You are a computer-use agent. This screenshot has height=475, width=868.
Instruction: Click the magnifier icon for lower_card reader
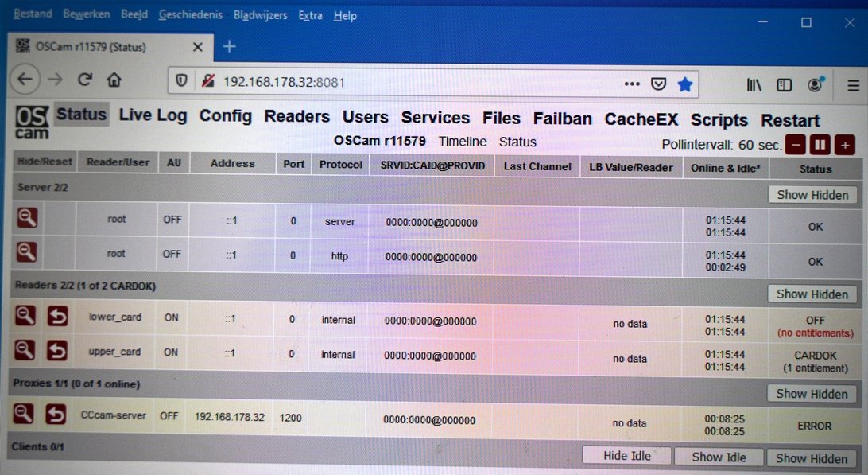click(x=25, y=316)
